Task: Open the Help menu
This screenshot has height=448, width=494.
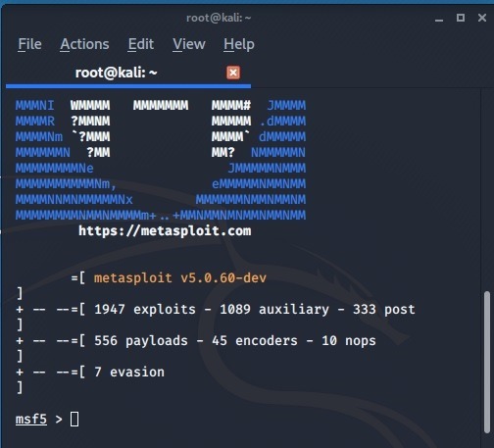Action: point(239,45)
